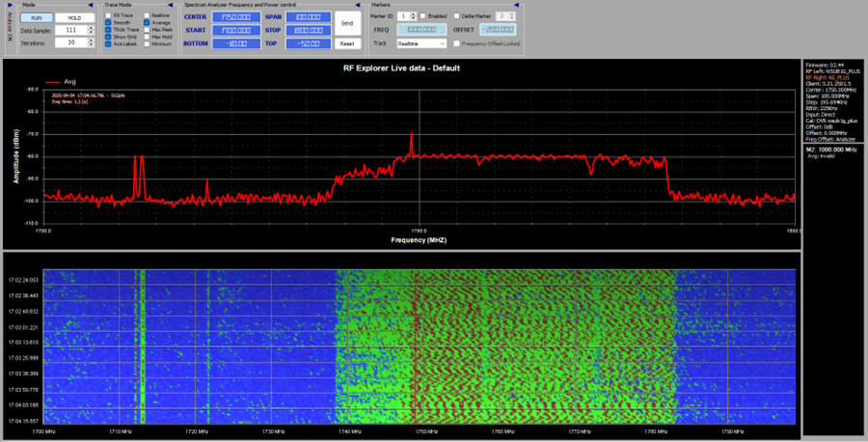This screenshot has height=442, width=868.
Task: Toggle the Max Hold checkbox
Action: (x=147, y=37)
